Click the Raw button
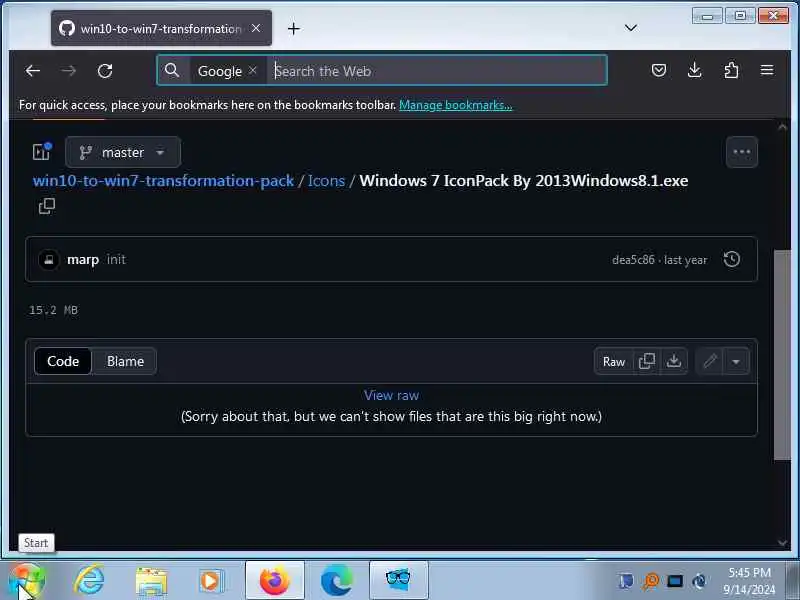Image resolution: width=800 pixels, height=600 pixels. point(614,362)
